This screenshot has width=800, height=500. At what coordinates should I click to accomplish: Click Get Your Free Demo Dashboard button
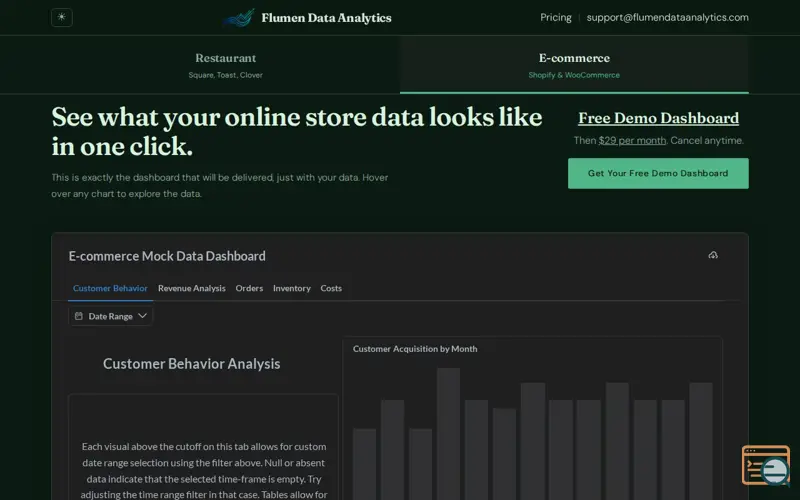[x=658, y=173]
